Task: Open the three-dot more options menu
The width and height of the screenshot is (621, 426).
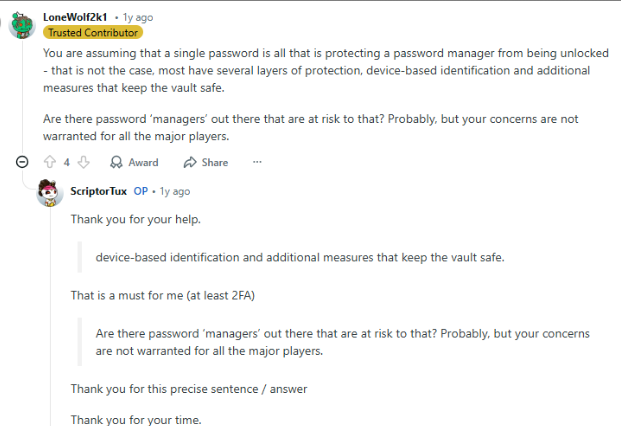Action: coord(257,162)
